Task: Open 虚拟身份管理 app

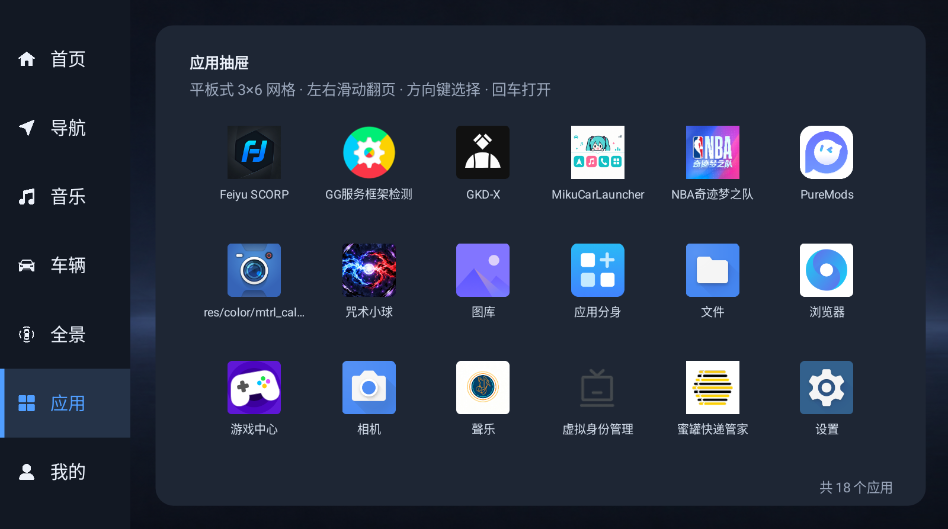Action: pyautogui.click(x=597, y=388)
